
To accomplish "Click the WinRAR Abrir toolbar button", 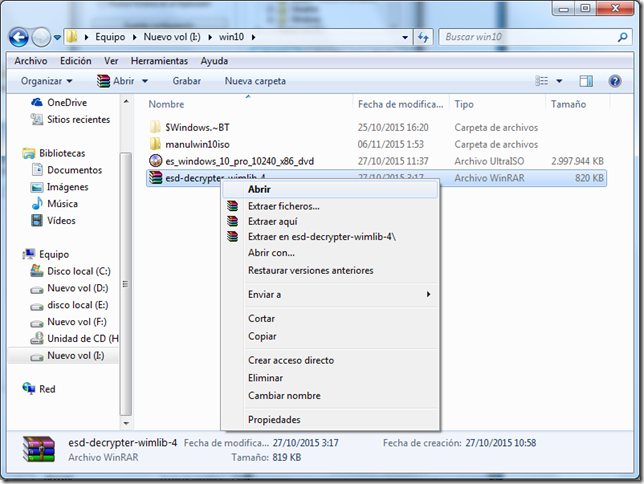I will tap(116, 81).
